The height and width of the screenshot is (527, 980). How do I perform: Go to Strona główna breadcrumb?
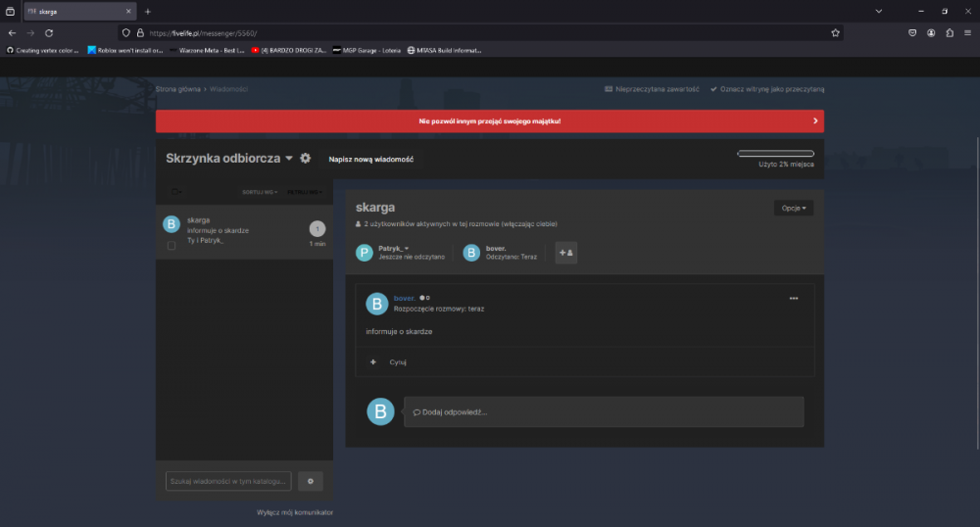coord(177,89)
